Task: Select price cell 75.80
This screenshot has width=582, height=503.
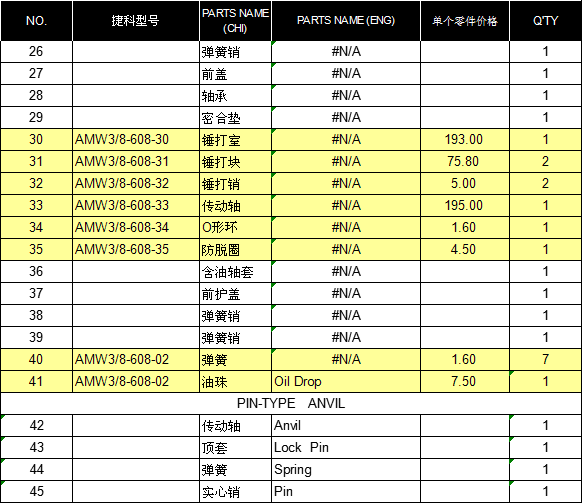Action: [465, 161]
